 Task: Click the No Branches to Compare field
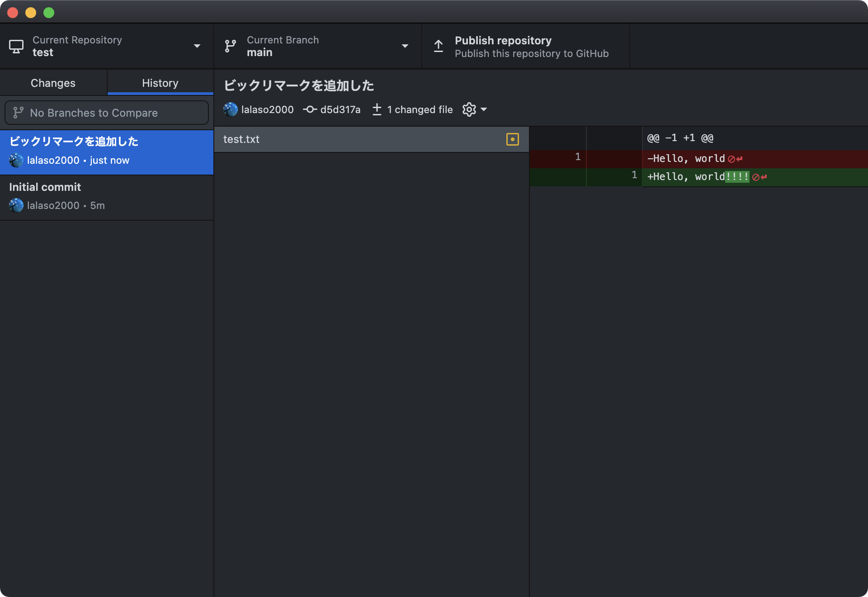point(107,113)
